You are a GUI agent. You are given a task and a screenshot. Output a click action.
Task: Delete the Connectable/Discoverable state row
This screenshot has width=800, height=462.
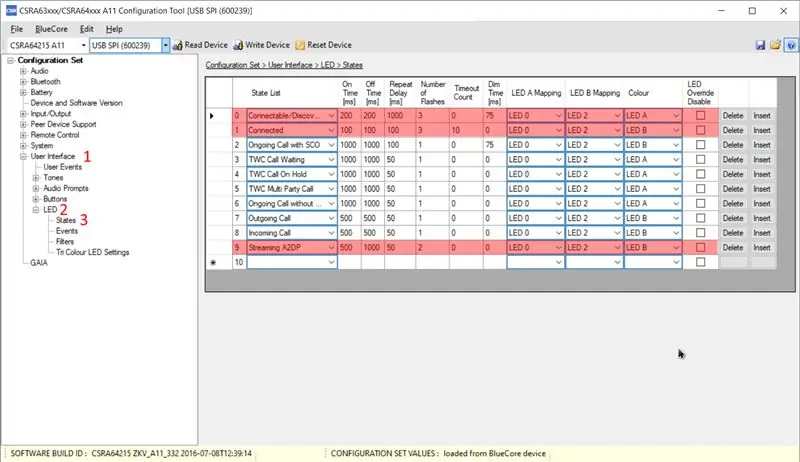(x=733, y=116)
